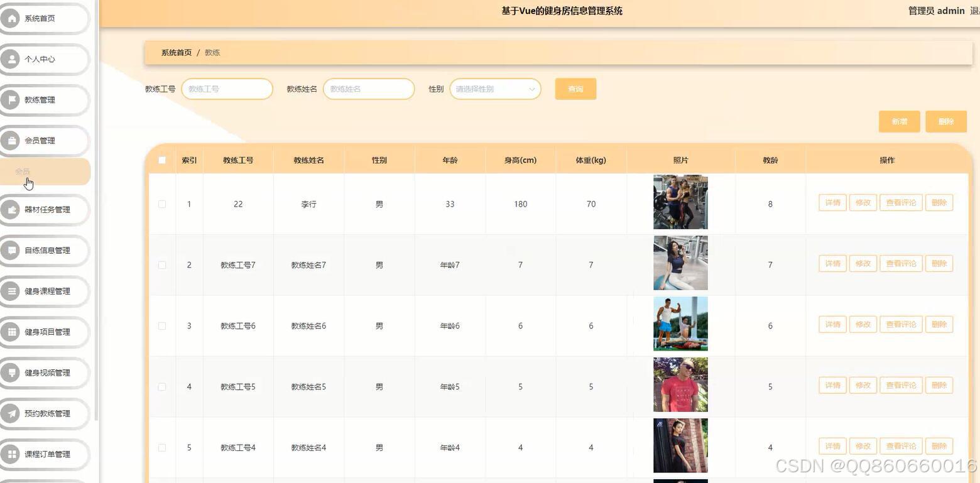Image resolution: width=980 pixels, height=483 pixels.
Task: Expand the 课程订单管理 menu
Action: (x=44, y=455)
